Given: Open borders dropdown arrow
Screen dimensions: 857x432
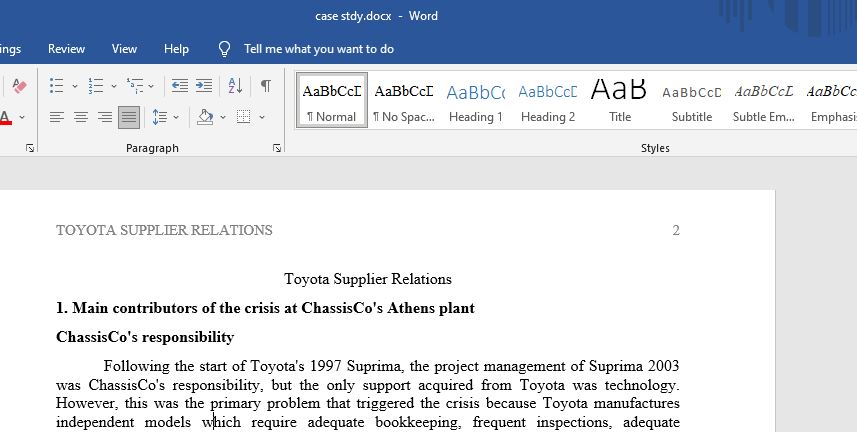Looking at the screenshot, I should tap(262, 117).
